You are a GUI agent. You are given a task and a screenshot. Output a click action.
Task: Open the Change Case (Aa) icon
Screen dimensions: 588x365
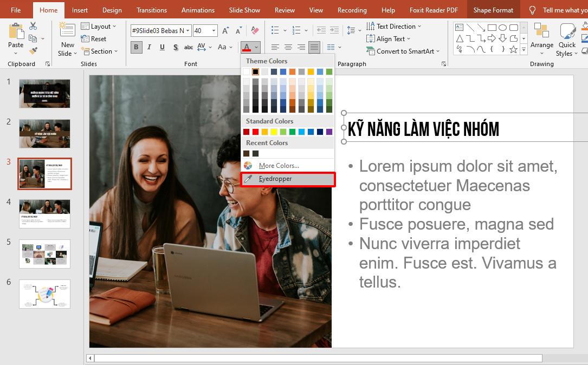point(223,47)
